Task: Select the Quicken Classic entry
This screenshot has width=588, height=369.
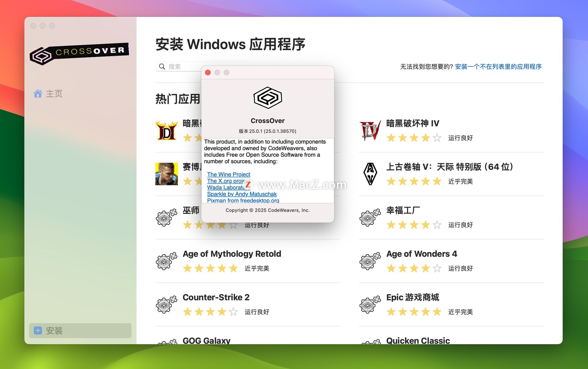Action: click(418, 340)
